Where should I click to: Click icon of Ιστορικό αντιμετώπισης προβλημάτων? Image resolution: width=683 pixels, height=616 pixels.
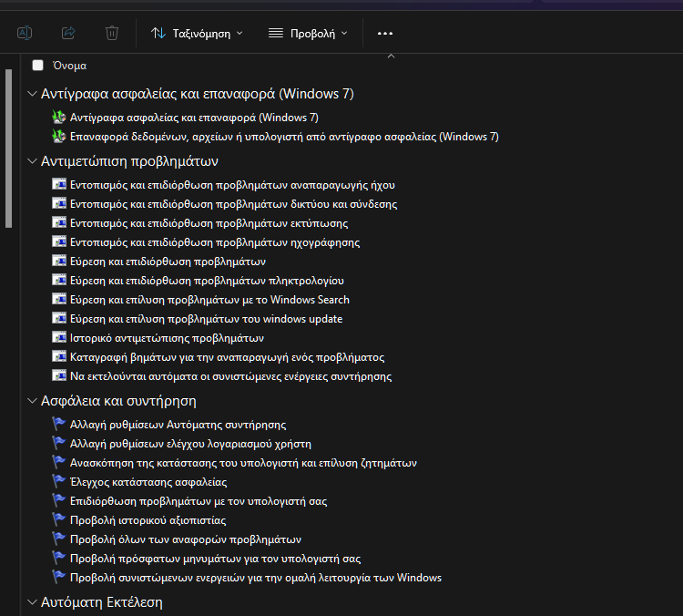pos(59,337)
